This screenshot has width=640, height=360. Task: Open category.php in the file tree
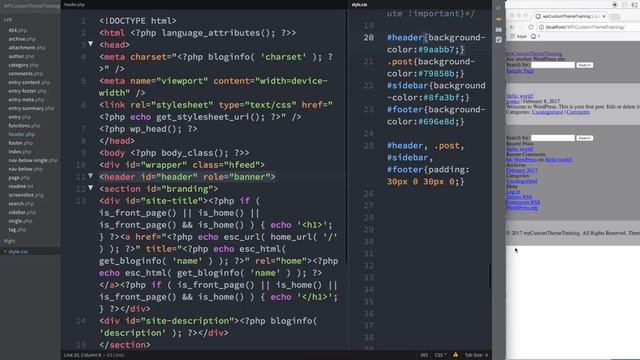point(23,65)
